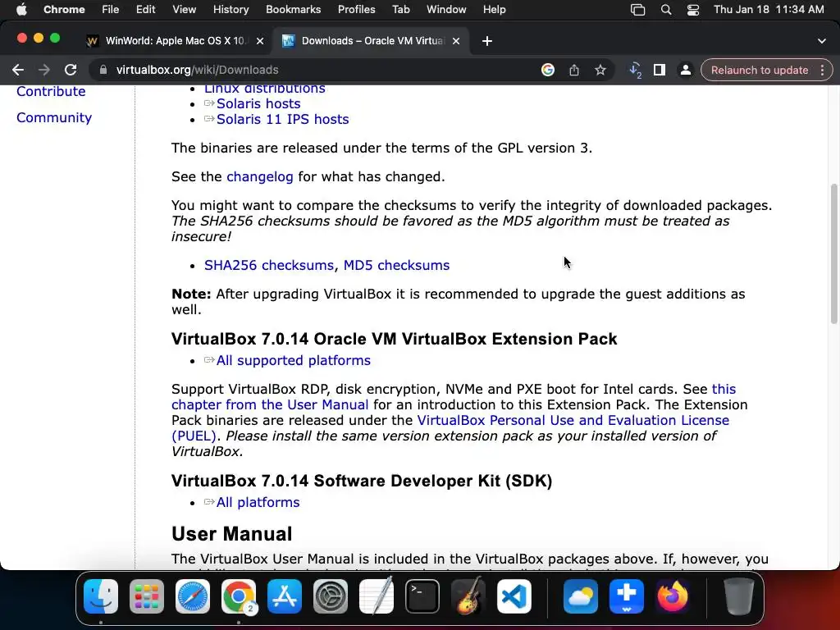The image size is (840, 630).
Task: Open the Apple menu
Action: [21, 10]
